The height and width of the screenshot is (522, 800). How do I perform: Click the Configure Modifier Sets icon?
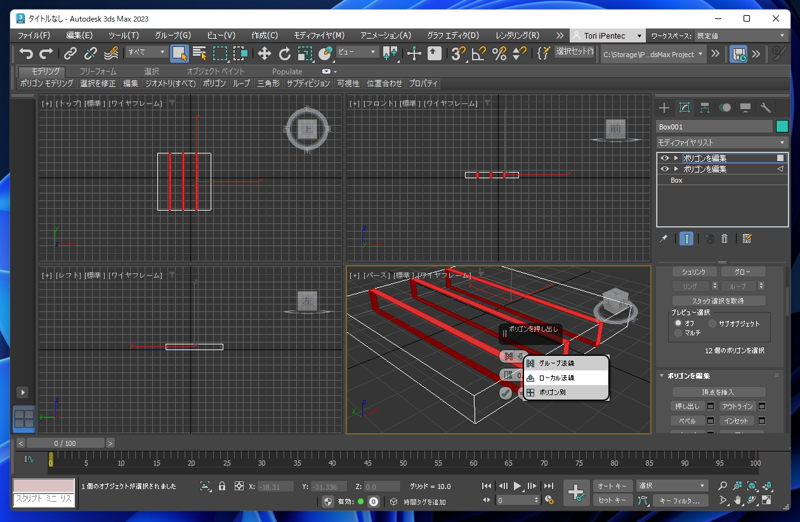coord(747,238)
